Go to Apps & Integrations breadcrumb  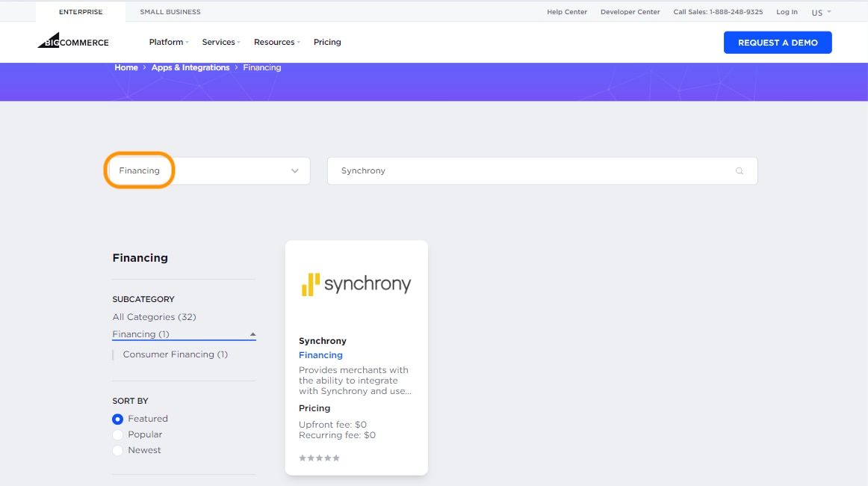click(190, 67)
